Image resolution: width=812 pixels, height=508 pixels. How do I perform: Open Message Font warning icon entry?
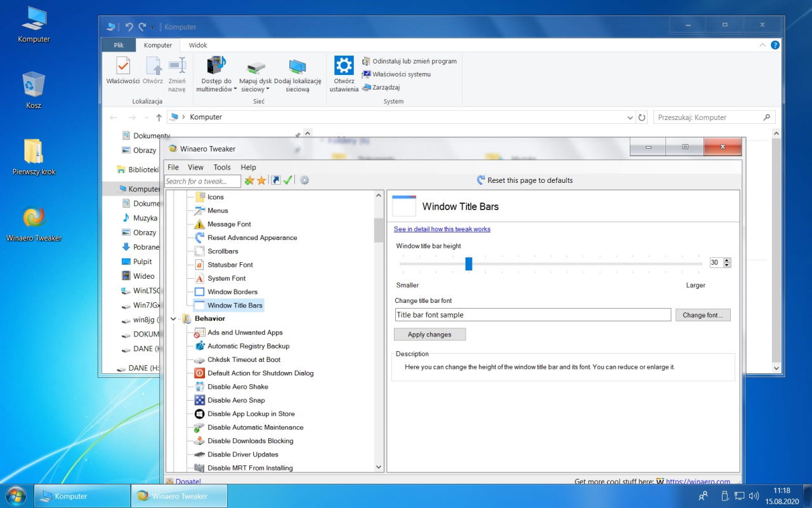tap(200, 224)
